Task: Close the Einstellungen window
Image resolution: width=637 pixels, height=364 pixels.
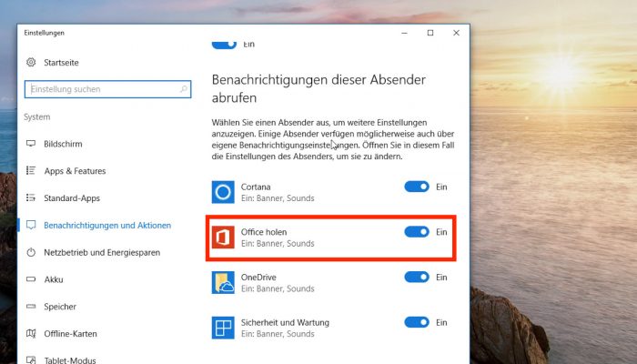Action: [x=456, y=33]
